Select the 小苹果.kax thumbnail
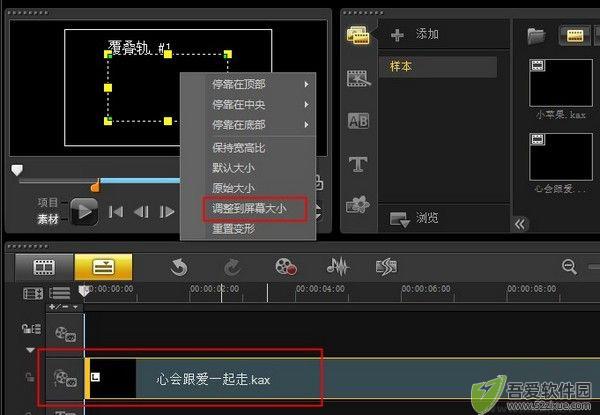600x415 pixels. [561, 83]
